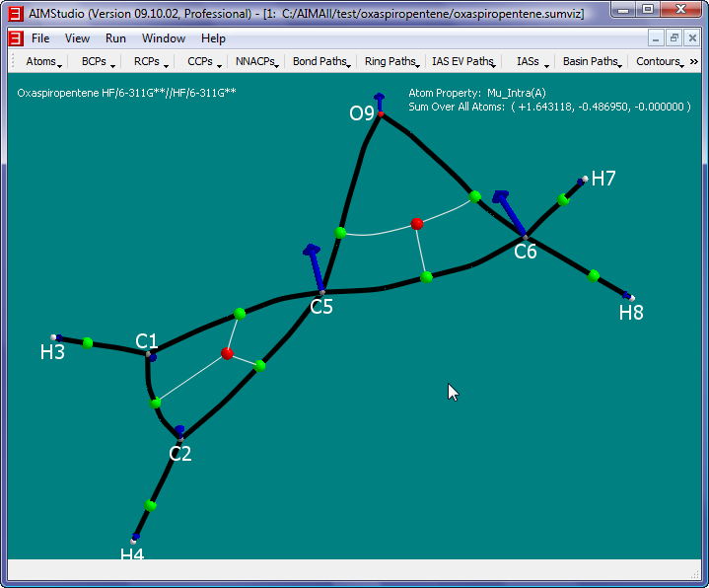Viewport: 709px width, 588px height.
Task: Select the green critical point between C6 and H8
Action: pyautogui.click(x=594, y=276)
